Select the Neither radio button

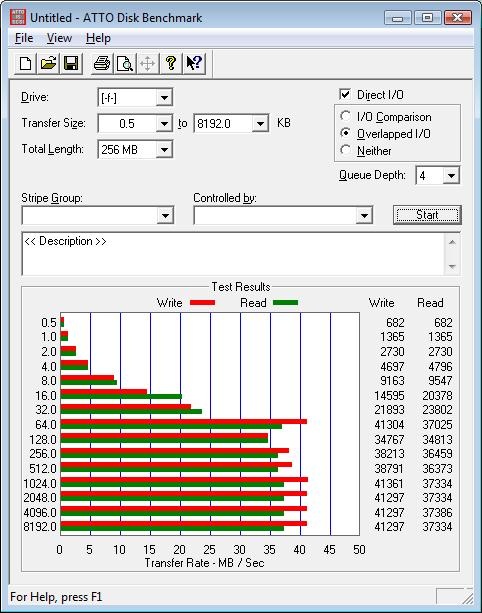345,150
